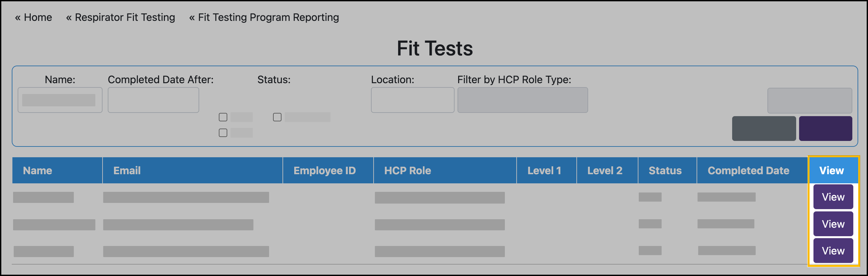Click the Status column header in table
The image size is (868, 276).
pos(665,171)
